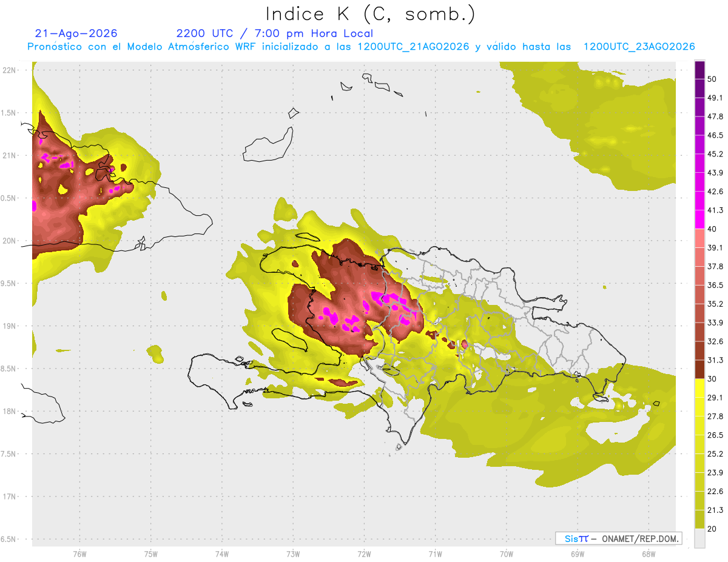The width and height of the screenshot is (728, 562).
Task: Click the 20N latitude axis label
Action: [9, 241]
